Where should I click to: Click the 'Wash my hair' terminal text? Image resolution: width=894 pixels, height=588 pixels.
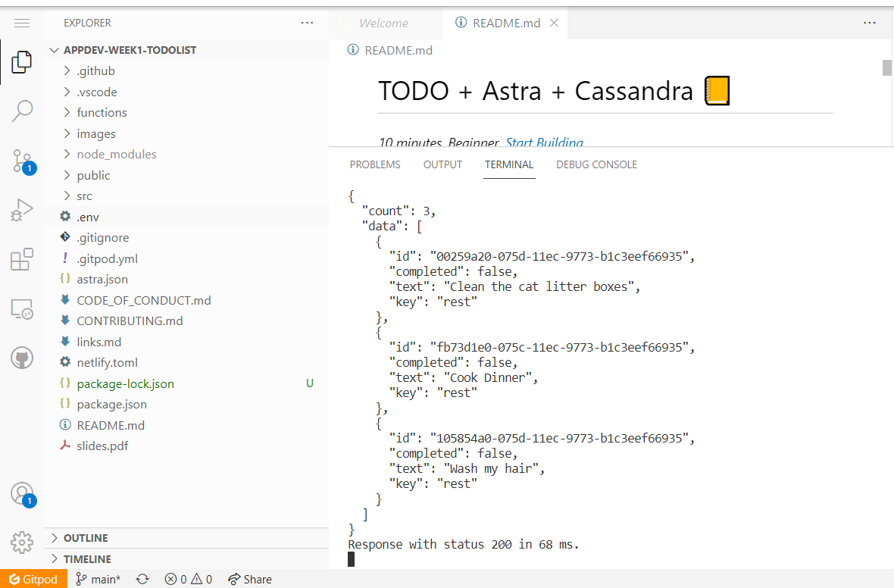(x=491, y=468)
